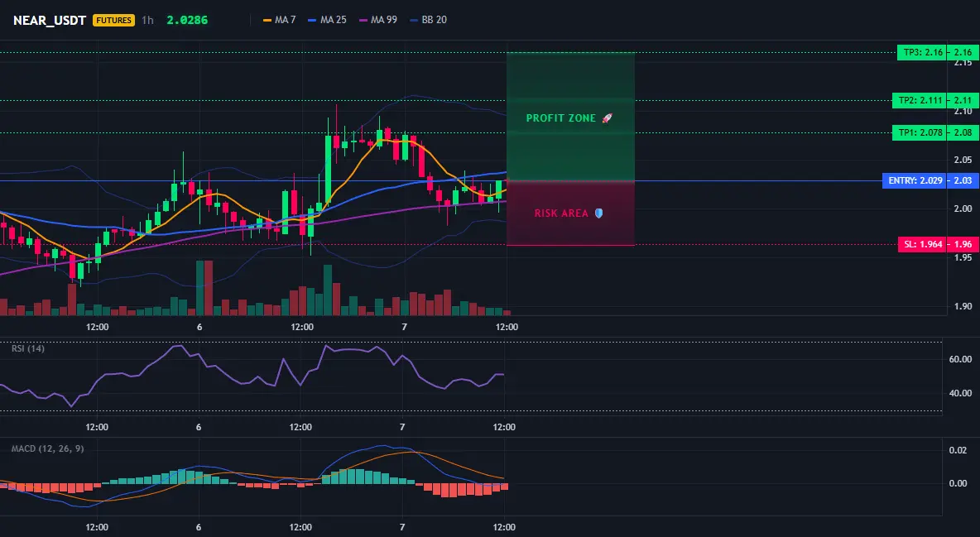Click the FUTURES badge
The image size is (980, 537).
(x=113, y=20)
